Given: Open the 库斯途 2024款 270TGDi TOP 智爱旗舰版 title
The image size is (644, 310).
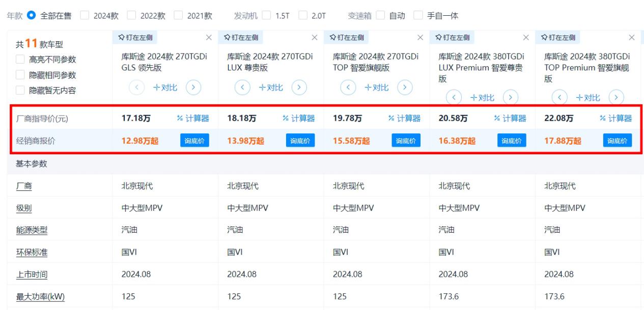Looking at the screenshot, I should click(376, 62).
